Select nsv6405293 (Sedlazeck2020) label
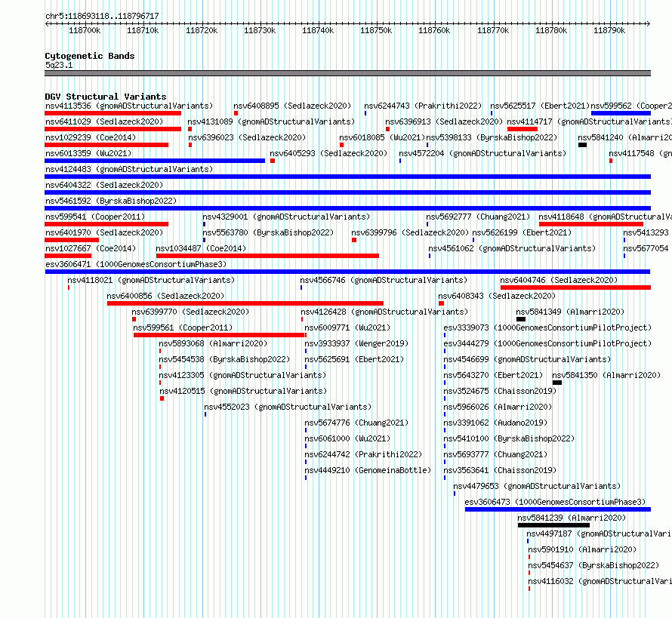 click(x=328, y=153)
